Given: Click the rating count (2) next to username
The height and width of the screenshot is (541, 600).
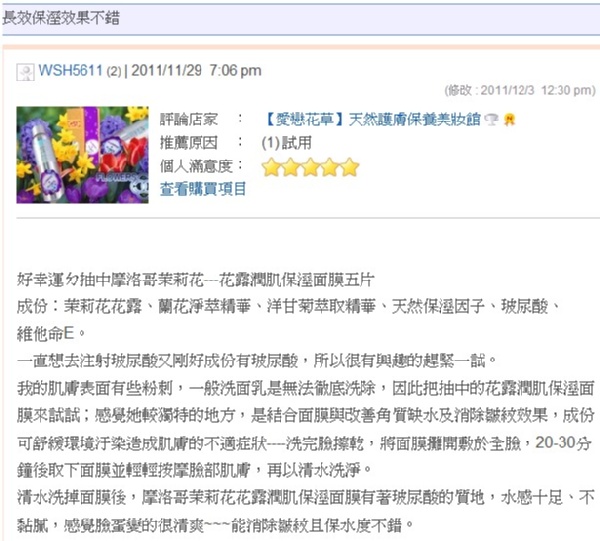Looking at the screenshot, I should click(114, 72).
